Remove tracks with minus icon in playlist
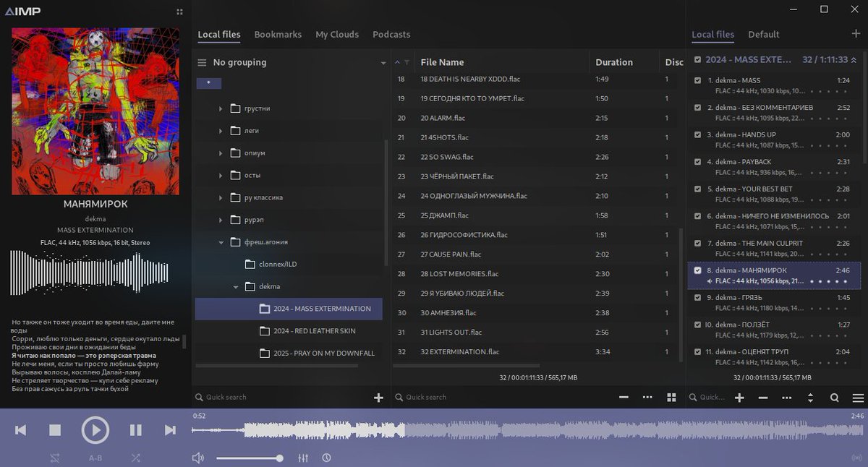Viewport: 868px width, 467px height. tap(763, 398)
